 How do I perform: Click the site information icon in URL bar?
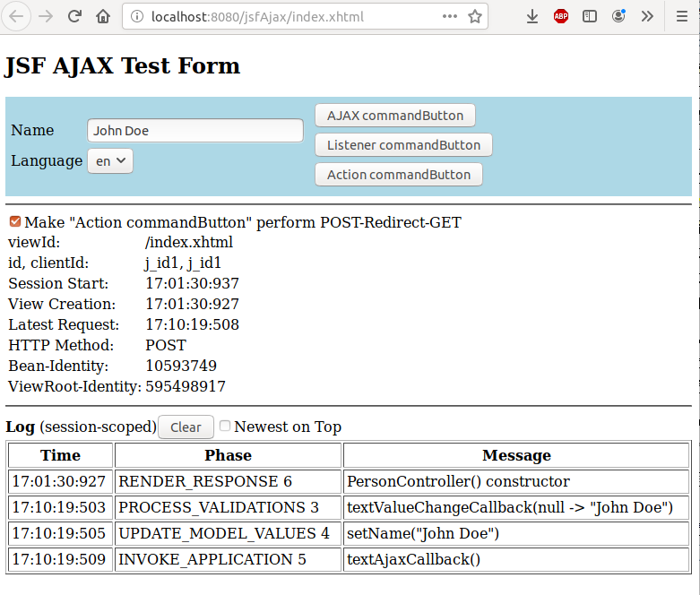[136, 16]
